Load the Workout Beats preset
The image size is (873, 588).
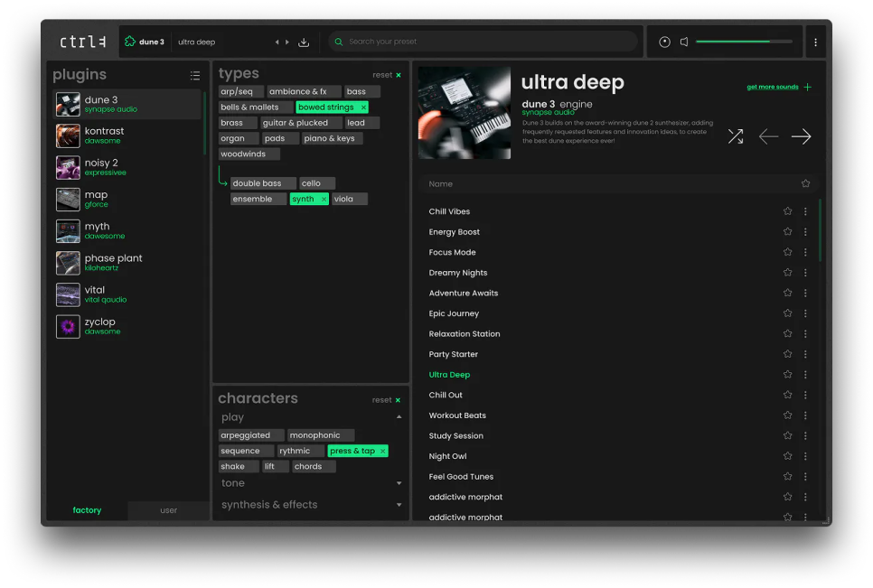point(457,415)
